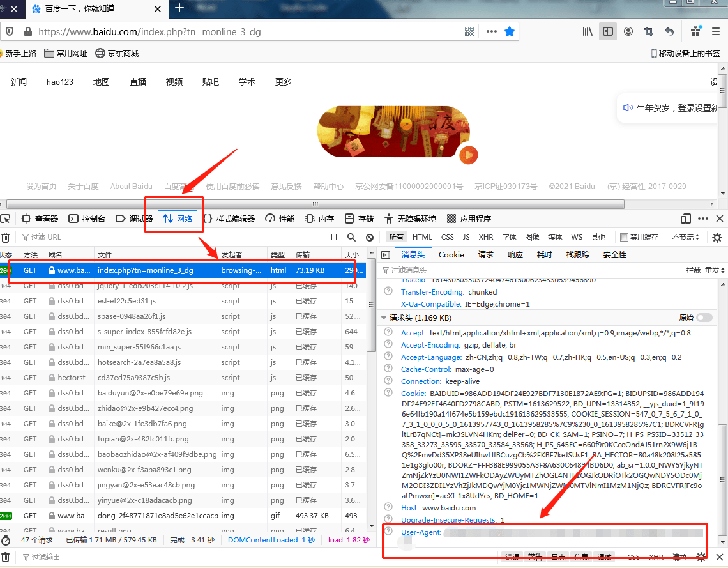Click the Accept-Encoding header name

point(430,345)
